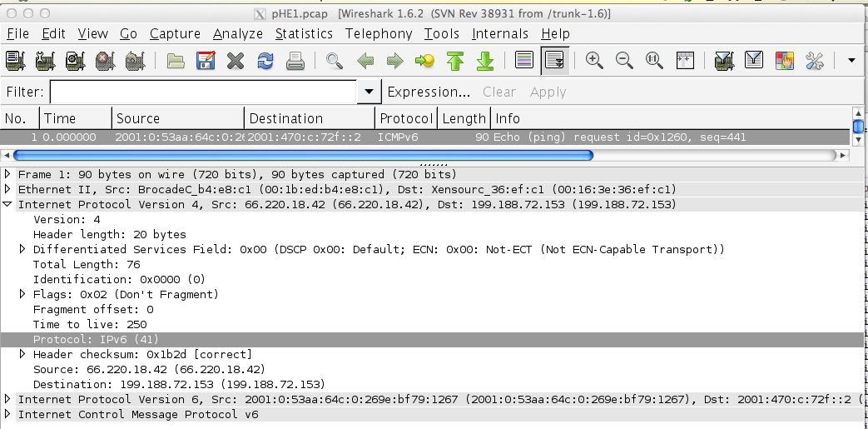This screenshot has height=429, width=868.
Task: Expand the Header checksum node
Action: tap(22, 354)
